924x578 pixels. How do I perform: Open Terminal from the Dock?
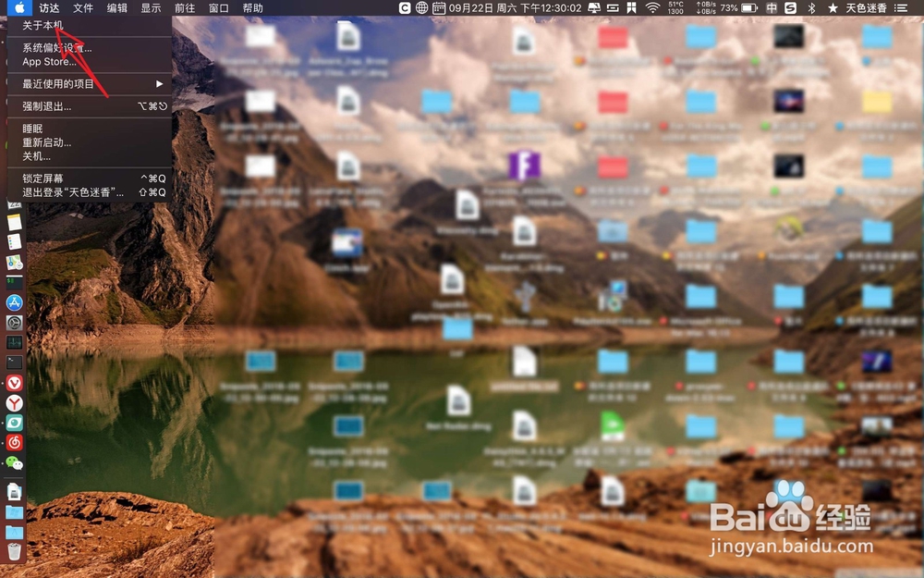click(14, 362)
